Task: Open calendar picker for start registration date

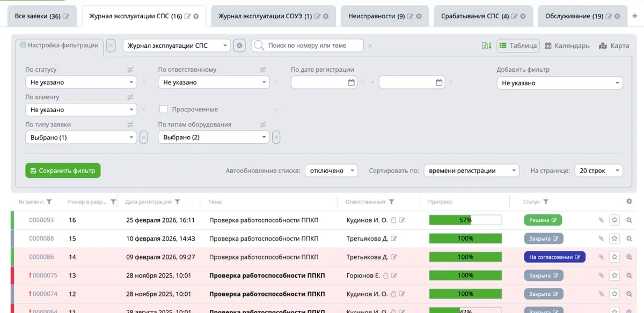Action: point(352,83)
